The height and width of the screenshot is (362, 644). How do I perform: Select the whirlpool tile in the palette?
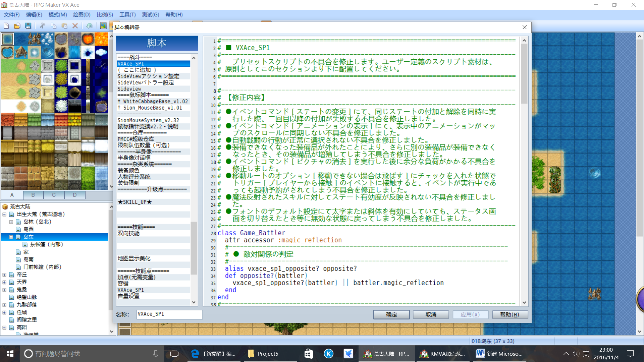click(48, 52)
